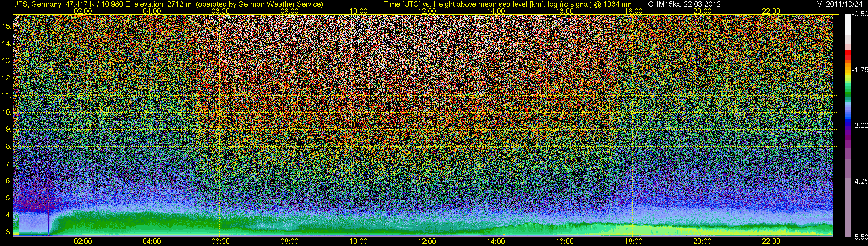Click the "3." height axis label
The width and height of the screenshot is (868, 246).
(8, 232)
